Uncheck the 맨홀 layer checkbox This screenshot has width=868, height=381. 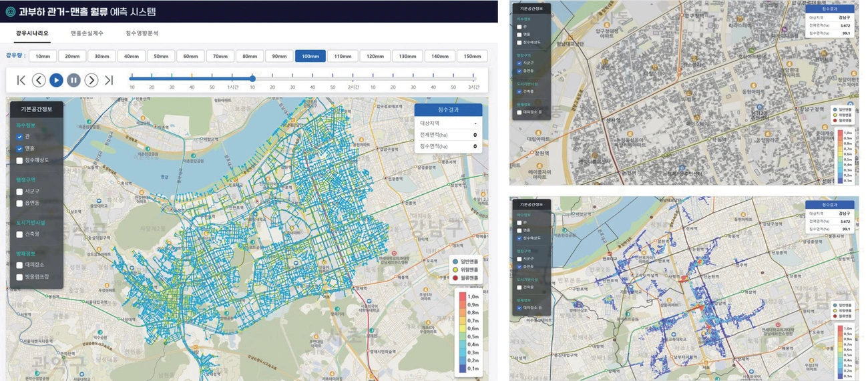point(19,148)
